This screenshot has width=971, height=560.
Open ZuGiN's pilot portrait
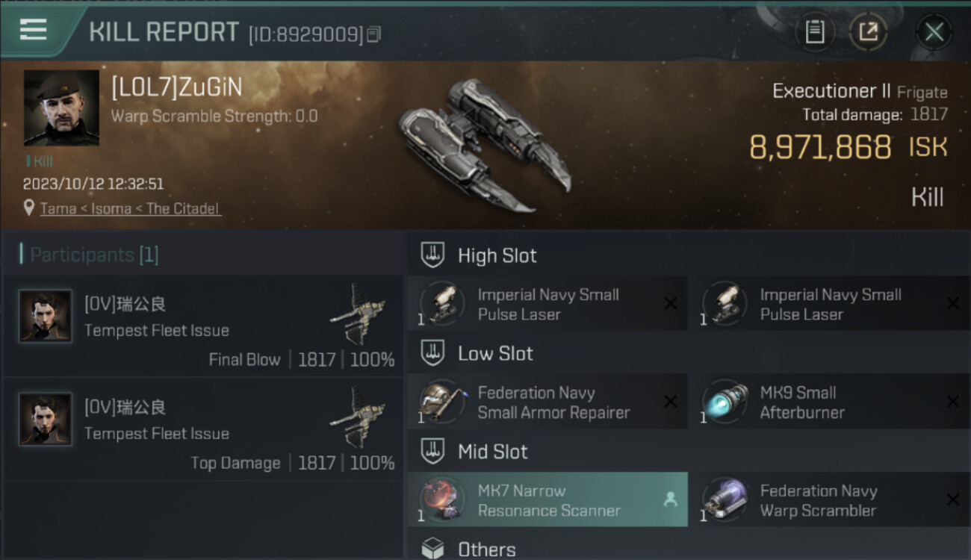[x=61, y=108]
